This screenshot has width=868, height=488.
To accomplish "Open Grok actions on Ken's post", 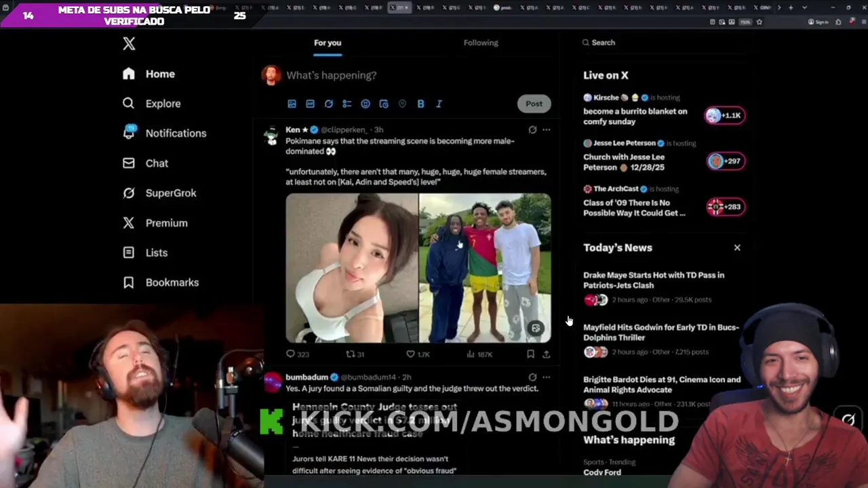I will [532, 129].
